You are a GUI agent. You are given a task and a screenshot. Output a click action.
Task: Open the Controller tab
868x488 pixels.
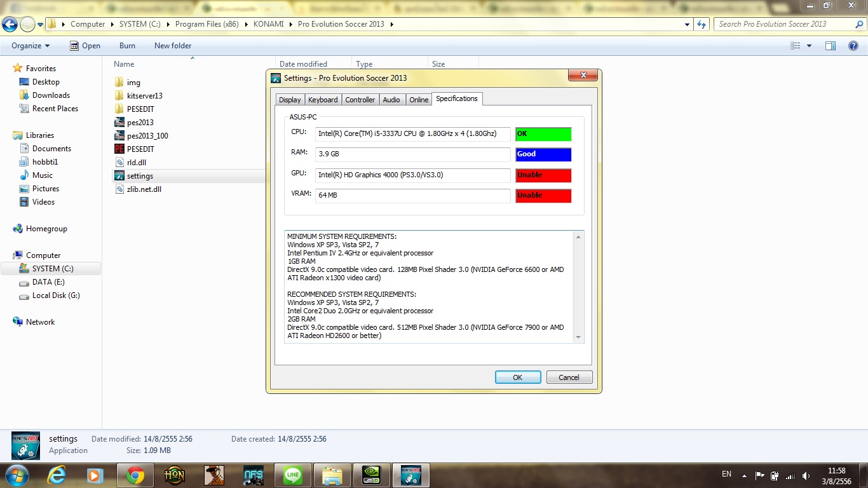coord(360,100)
